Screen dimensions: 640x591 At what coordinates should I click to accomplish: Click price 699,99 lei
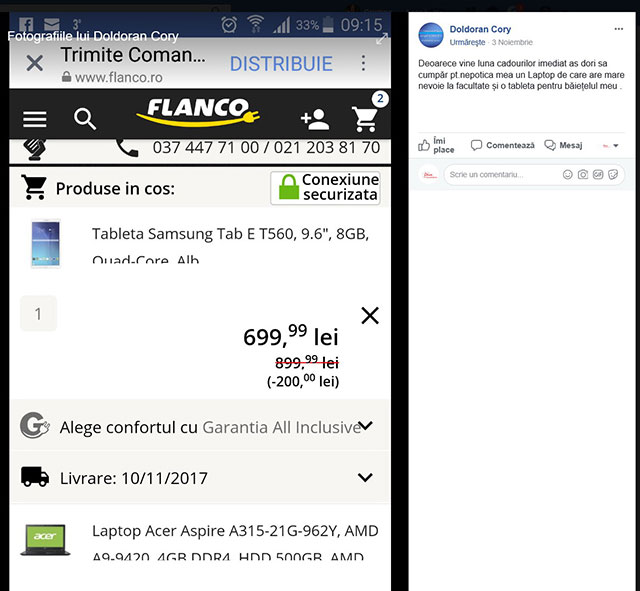point(291,335)
